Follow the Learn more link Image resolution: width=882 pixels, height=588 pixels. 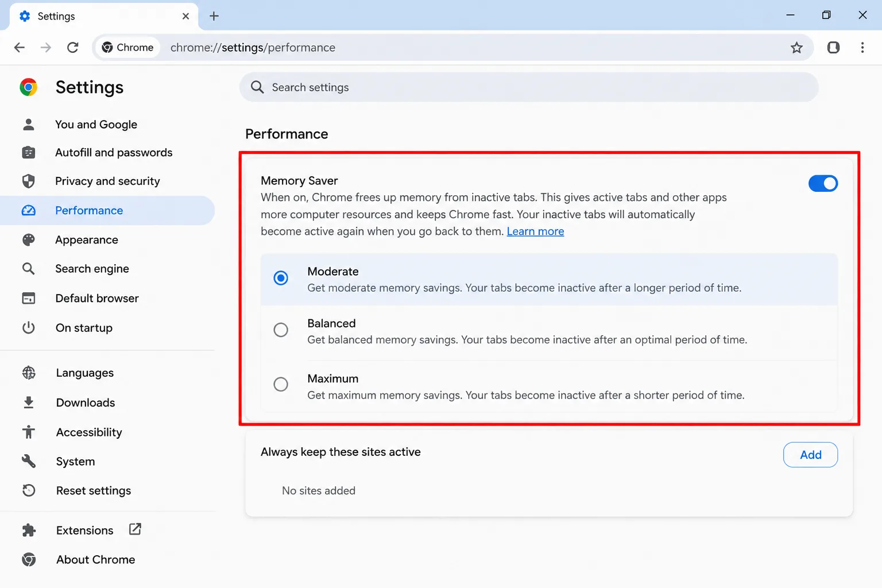pos(535,231)
